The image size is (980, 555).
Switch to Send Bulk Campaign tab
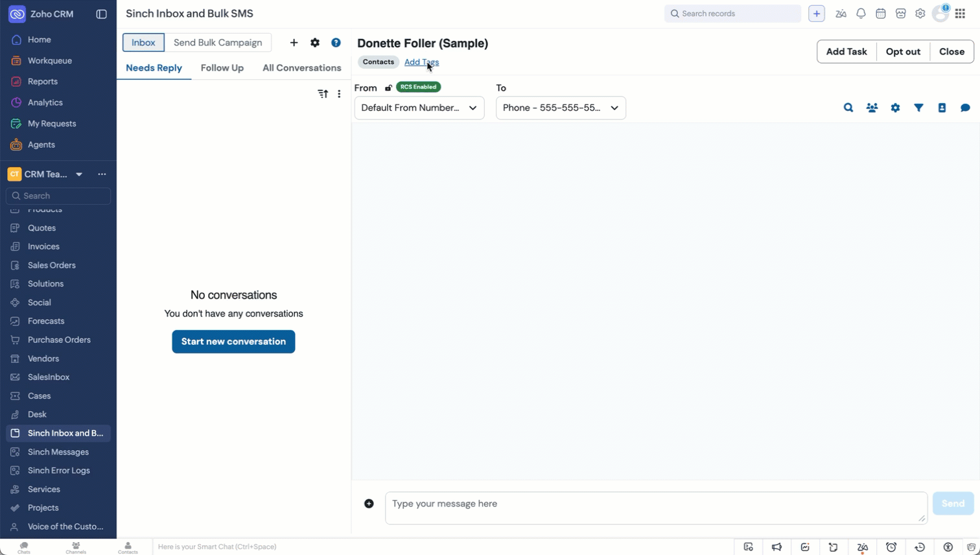(x=218, y=43)
